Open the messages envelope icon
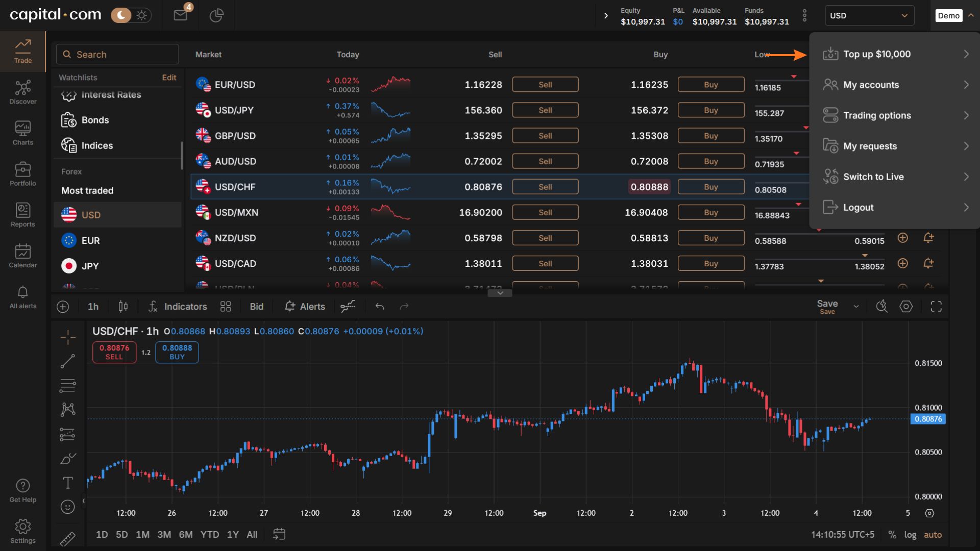Image resolution: width=980 pixels, height=551 pixels. click(x=181, y=15)
